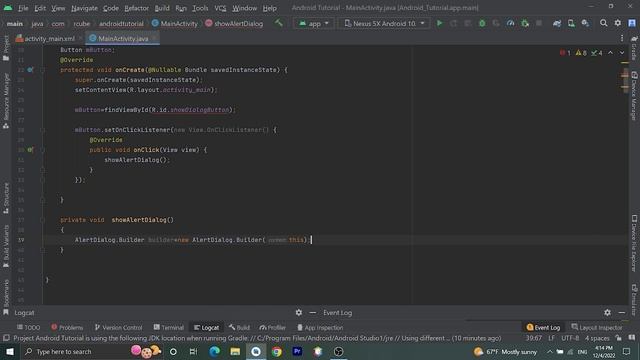
Task: Go to previous highlighted error arrow
Action: (610, 53)
